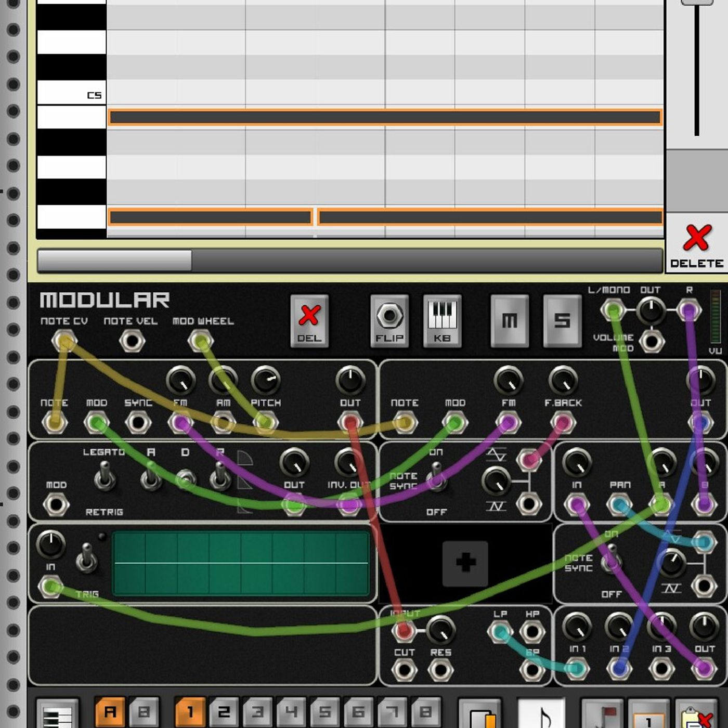
Task: Solo the modular synth with S button
Action: (562, 321)
